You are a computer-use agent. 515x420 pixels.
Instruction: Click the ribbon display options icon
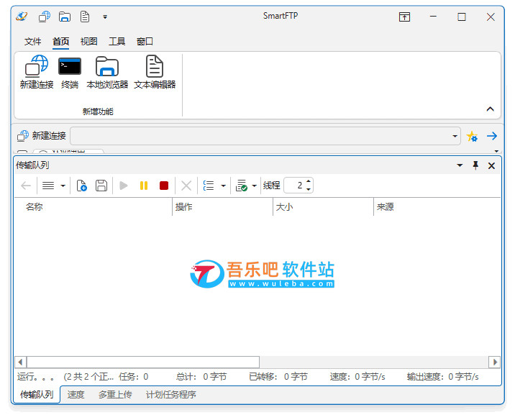404,17
